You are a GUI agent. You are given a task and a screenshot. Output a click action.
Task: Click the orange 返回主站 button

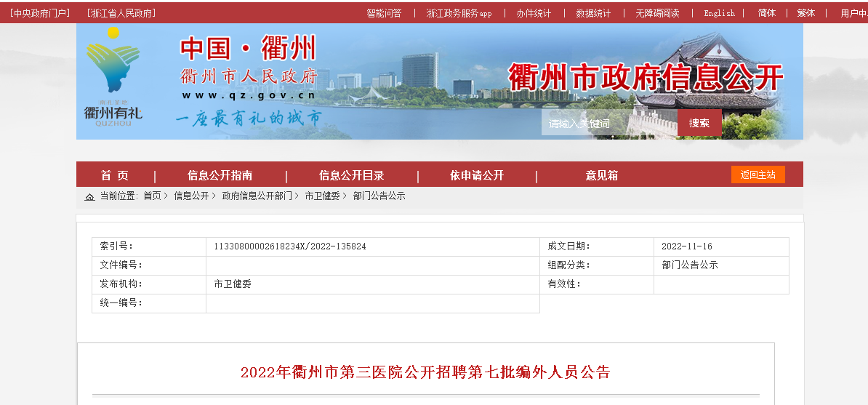pos(758,175)
